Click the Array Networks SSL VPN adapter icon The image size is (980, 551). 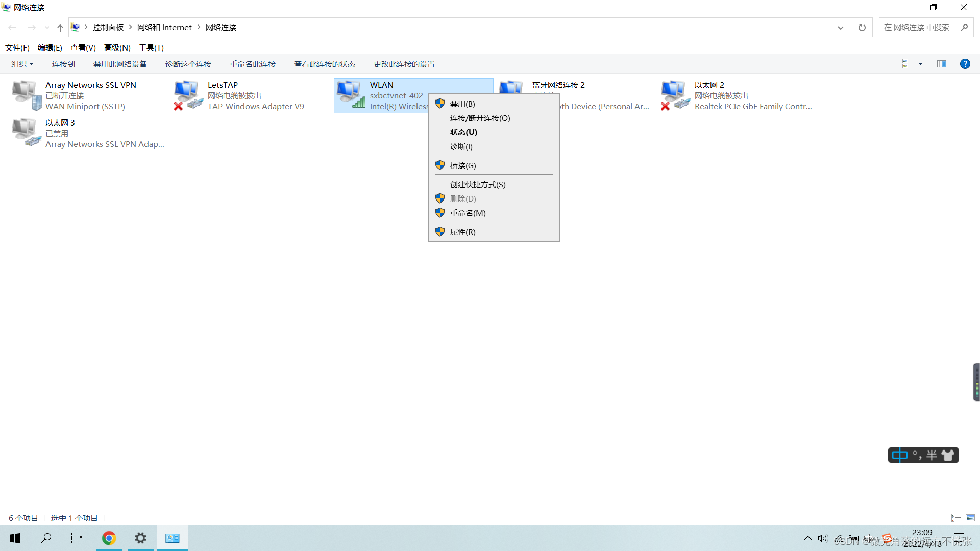(x=27, y=95)
